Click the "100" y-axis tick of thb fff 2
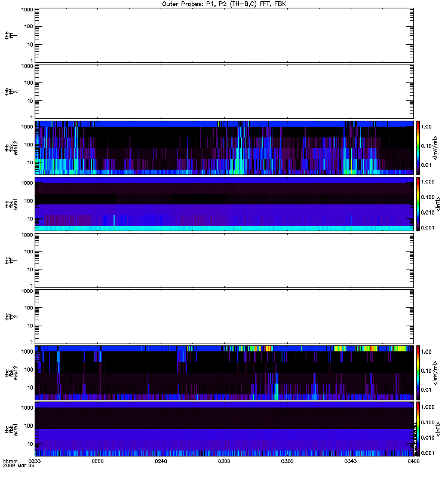Viewport: 448px width, 478px height. pyautogui.click(x=29, y=83)
